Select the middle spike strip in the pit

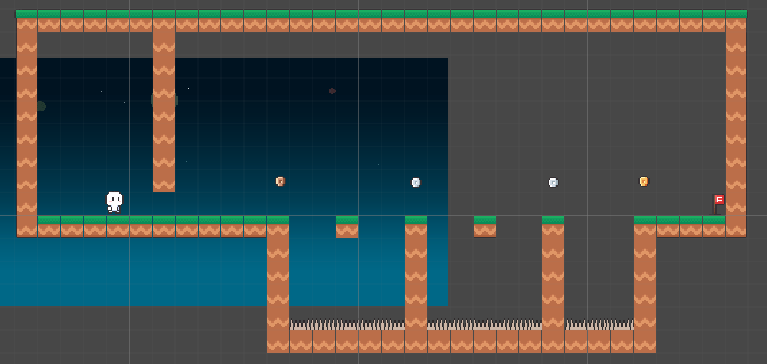(484, 325)
